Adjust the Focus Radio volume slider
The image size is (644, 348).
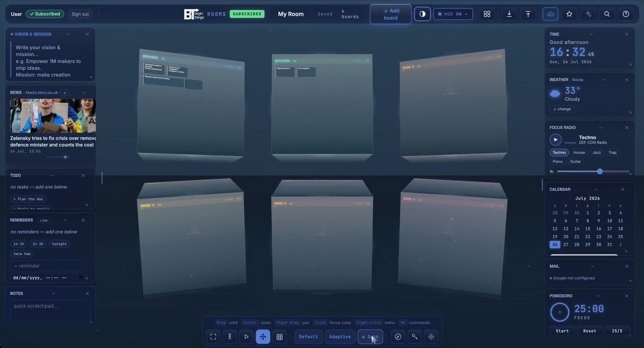[x=593, y=171]
